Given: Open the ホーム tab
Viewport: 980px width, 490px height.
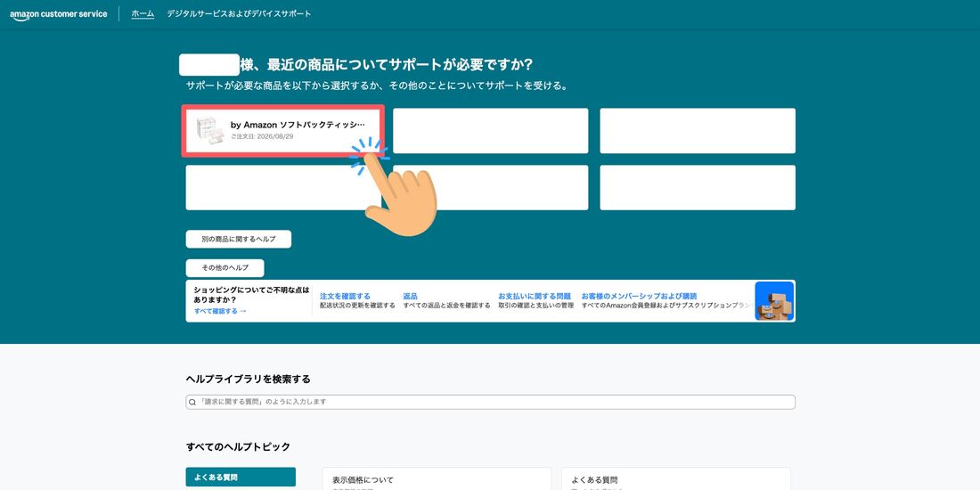Looking at the screenshot, I should point(143,13).
